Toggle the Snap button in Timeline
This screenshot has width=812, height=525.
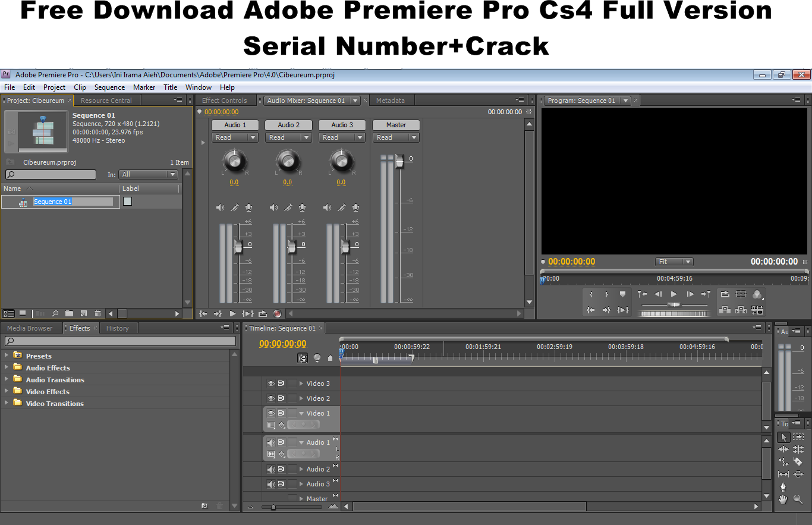click(303, 358)
